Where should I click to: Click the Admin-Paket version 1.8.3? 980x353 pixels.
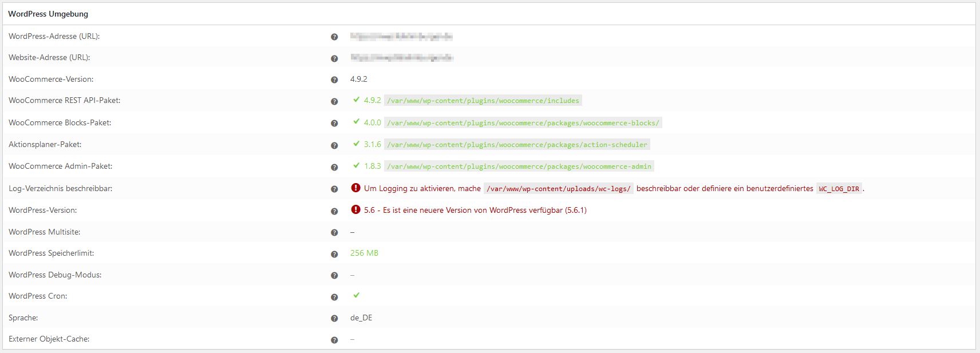[373, 166]
